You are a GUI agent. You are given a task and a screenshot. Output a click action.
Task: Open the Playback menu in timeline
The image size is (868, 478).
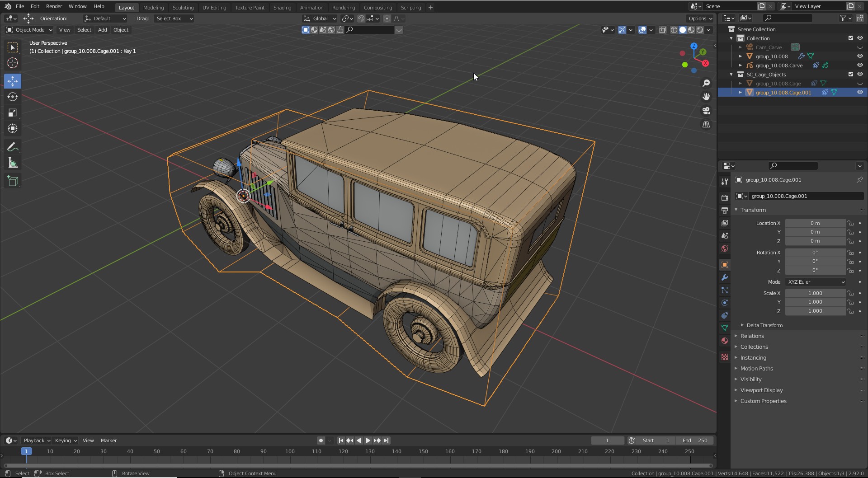36,441
